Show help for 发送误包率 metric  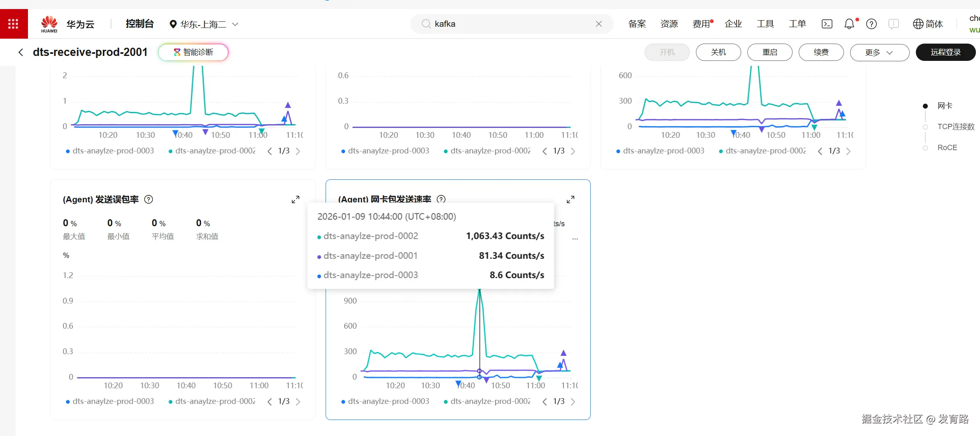(x=149, y=199)
